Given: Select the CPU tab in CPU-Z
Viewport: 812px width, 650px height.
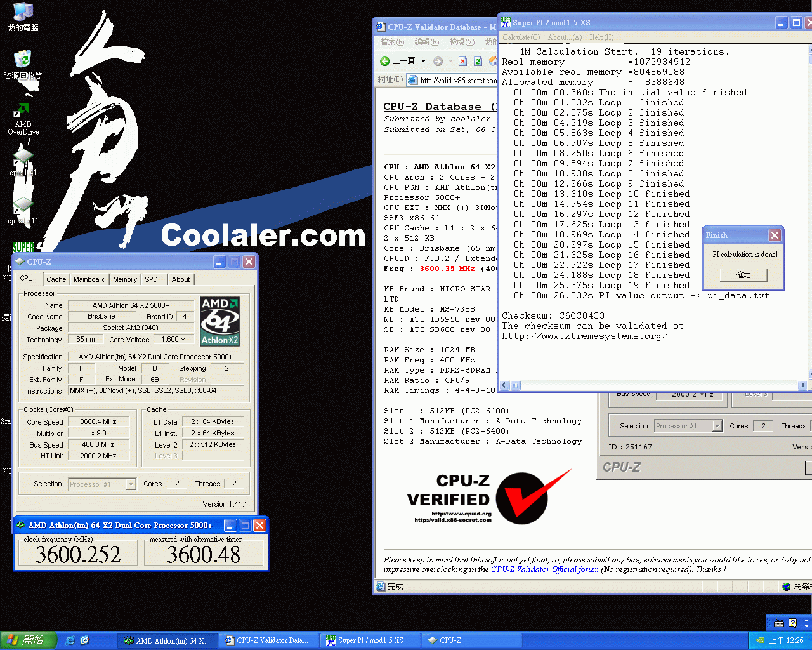Looking at the screenshot, I should click(x=27, y=278).
